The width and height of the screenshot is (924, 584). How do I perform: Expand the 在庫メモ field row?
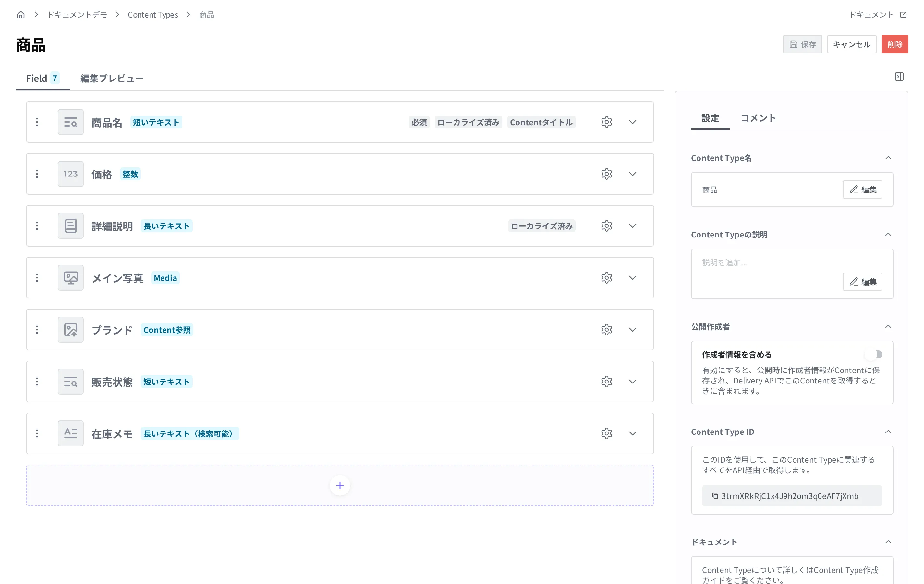pos(632,433)
